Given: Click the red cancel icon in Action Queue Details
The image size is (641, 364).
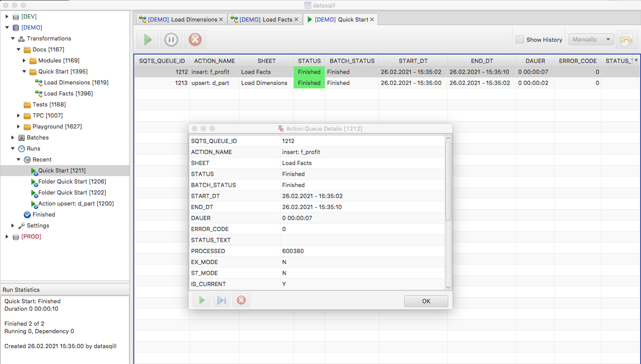Looking at the screenshot, I should click(x=241, y=300).
